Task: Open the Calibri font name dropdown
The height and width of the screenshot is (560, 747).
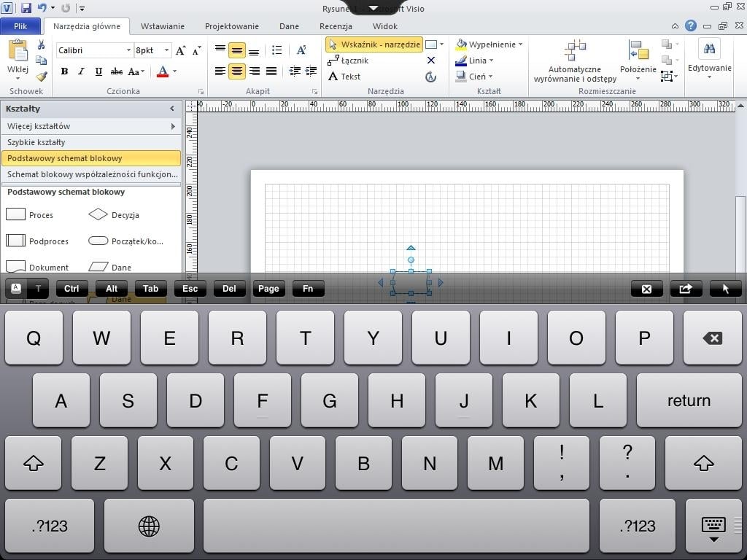Action: click(128, 50)
